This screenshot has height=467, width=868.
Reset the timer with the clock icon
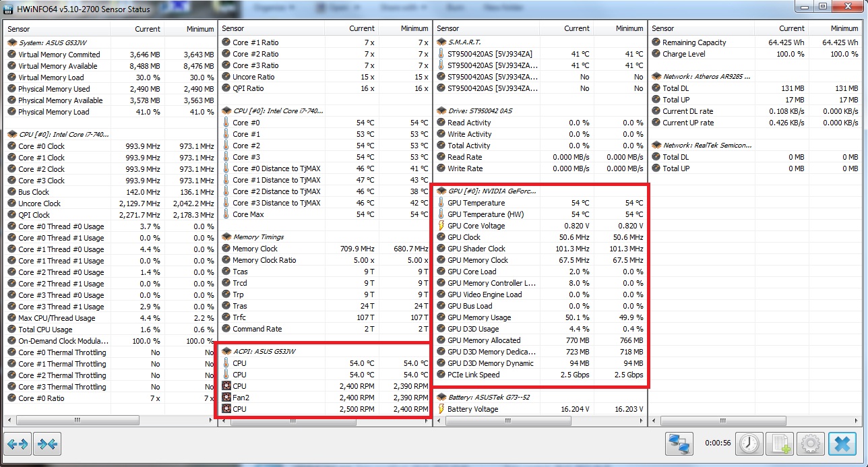pyautogui.click(x=749, y=443)
